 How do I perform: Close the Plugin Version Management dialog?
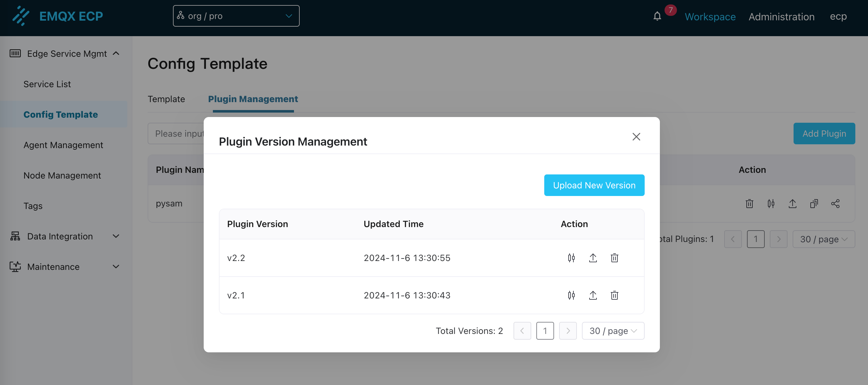pyautogui.click(x=636, y=137)
